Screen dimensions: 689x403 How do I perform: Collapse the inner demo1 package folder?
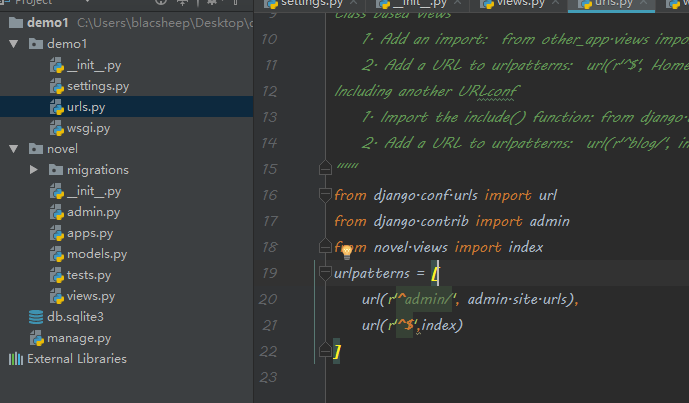click(14, 44)
